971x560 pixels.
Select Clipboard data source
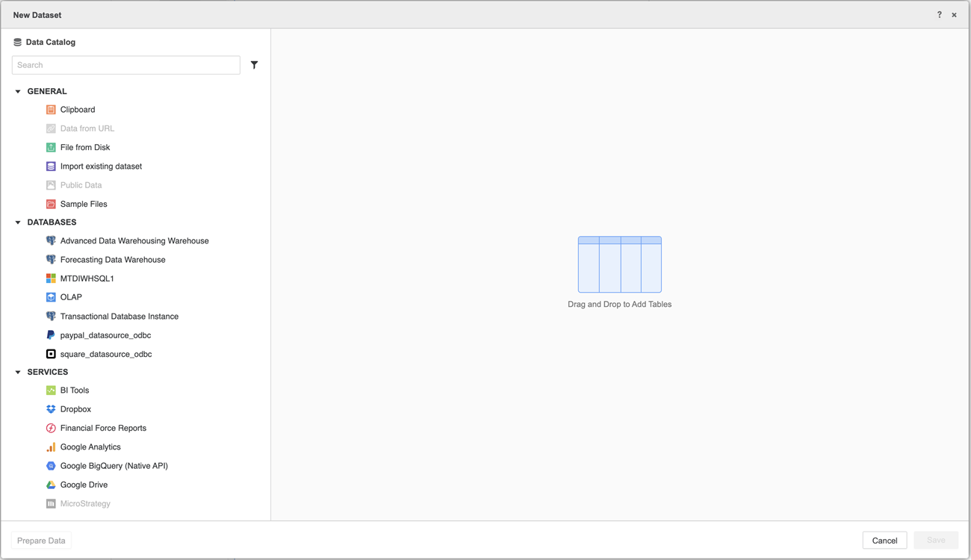pos(78,110)
